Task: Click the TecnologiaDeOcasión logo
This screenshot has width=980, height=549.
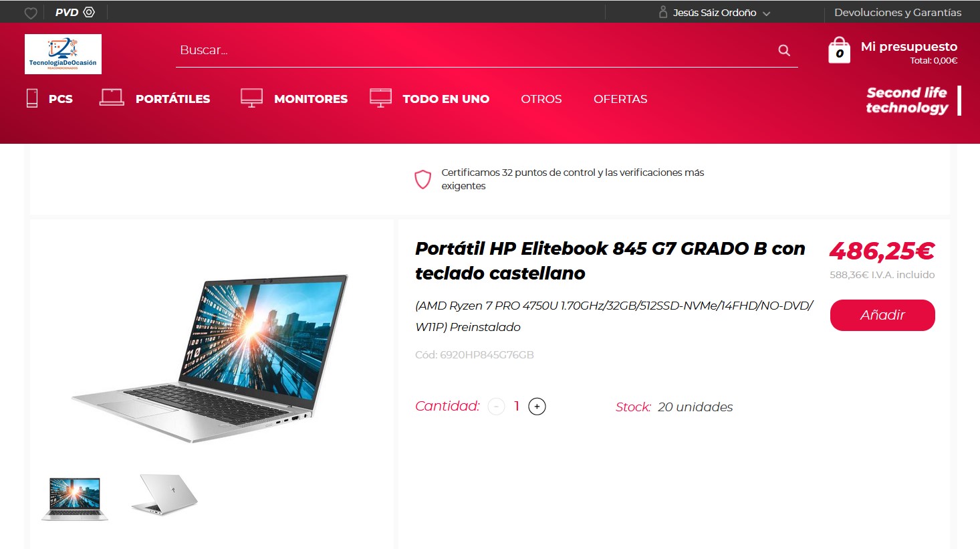Action: [x=63, y=54]
